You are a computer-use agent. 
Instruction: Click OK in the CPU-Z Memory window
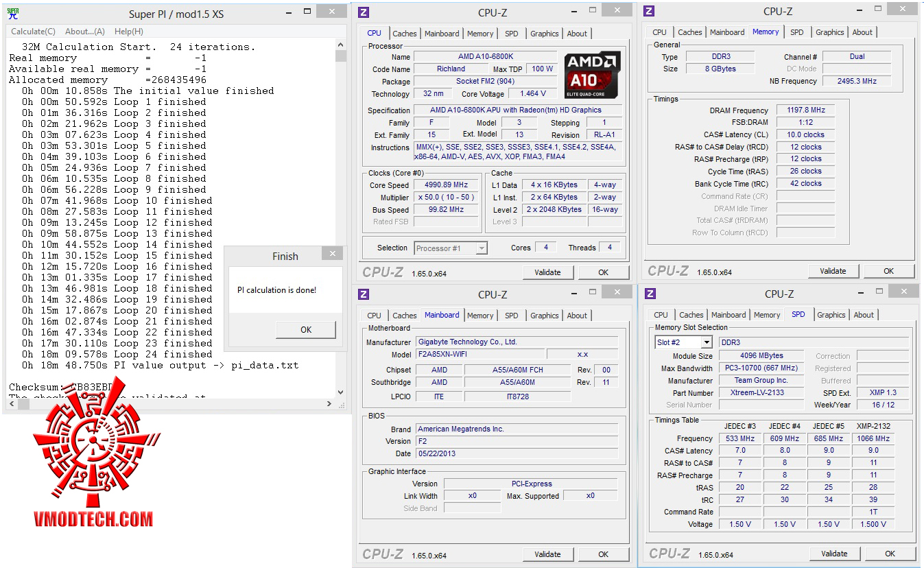(888, 271)
